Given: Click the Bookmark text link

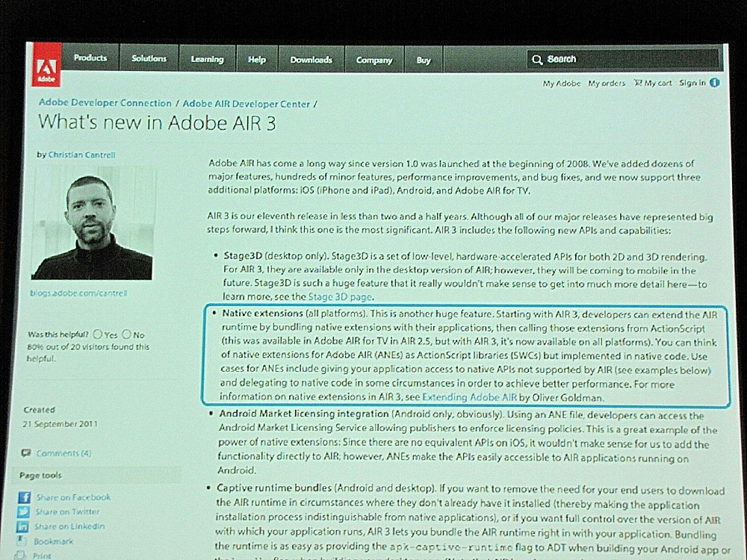Looking at the screenshot, I should (53, 541).
